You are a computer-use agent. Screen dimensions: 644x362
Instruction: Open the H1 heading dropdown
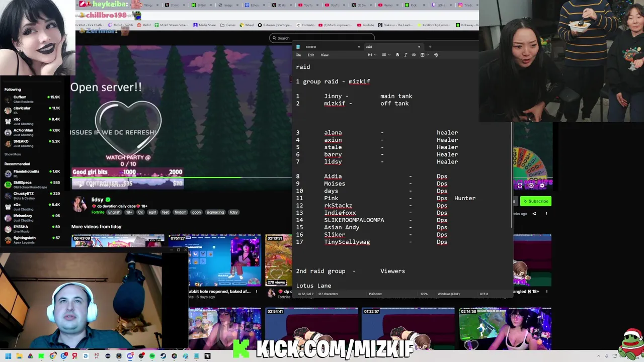tap(371, 55)
